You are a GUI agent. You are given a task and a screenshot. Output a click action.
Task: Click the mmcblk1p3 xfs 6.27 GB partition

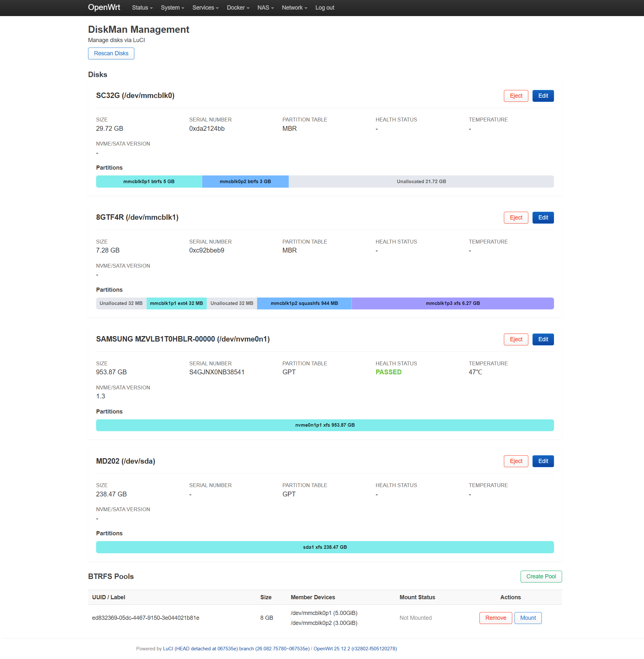pos(452,303)
